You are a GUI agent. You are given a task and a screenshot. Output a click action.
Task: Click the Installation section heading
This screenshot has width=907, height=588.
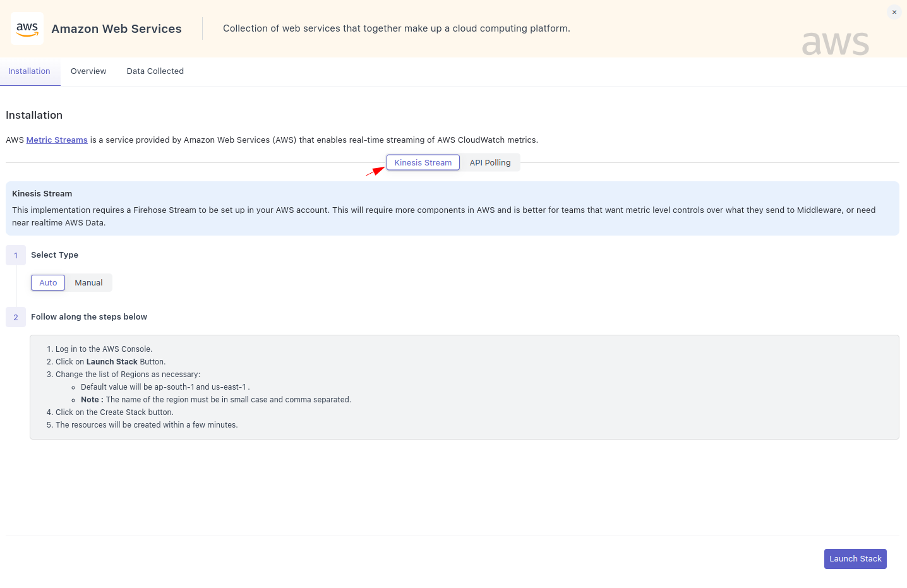coord(34,116)
